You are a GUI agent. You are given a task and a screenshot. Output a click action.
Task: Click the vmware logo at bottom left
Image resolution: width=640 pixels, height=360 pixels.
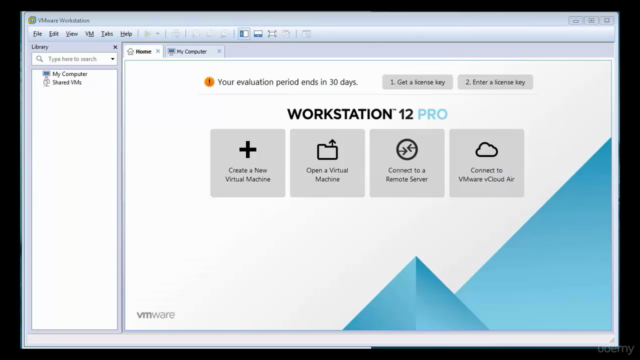[156, 315]
